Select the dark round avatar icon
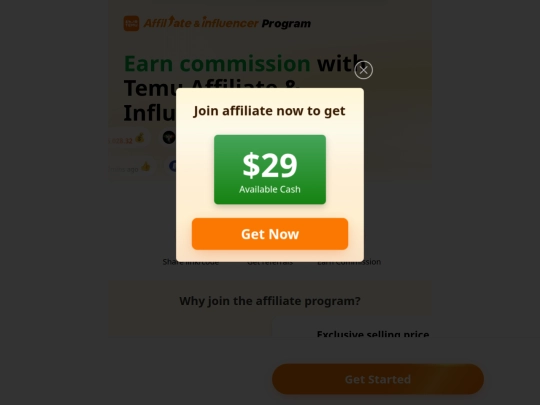Image resolution: width=540 pixels, height=405 pixels. [169, 137]
